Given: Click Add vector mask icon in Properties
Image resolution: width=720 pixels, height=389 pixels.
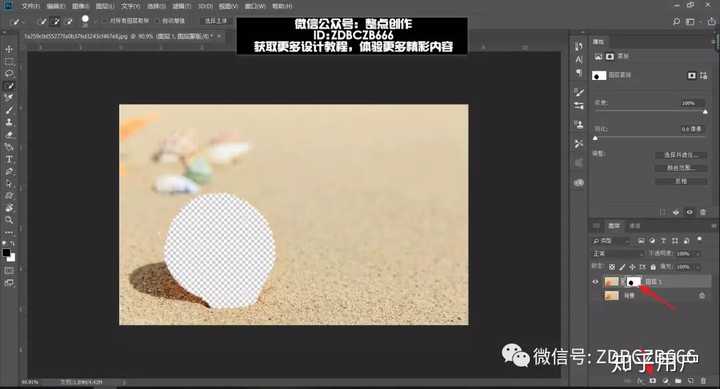Looking at the screenshot, I should (x=704, y=75).
